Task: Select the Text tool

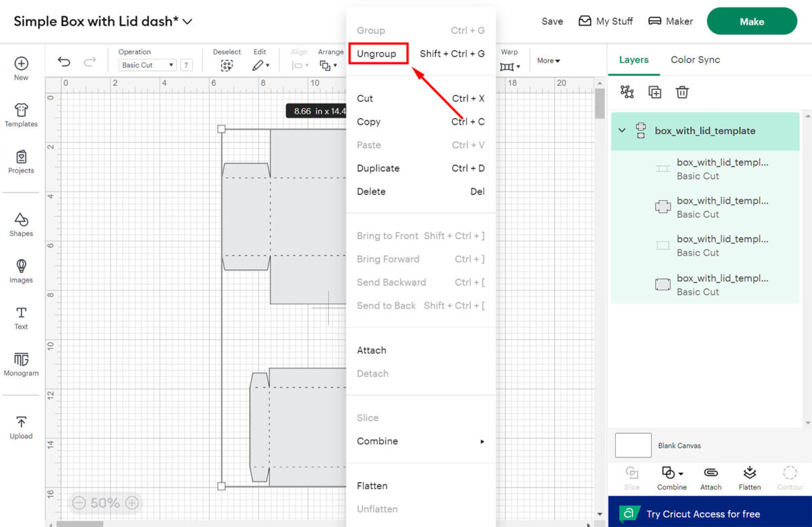Action: coord(21,317)
